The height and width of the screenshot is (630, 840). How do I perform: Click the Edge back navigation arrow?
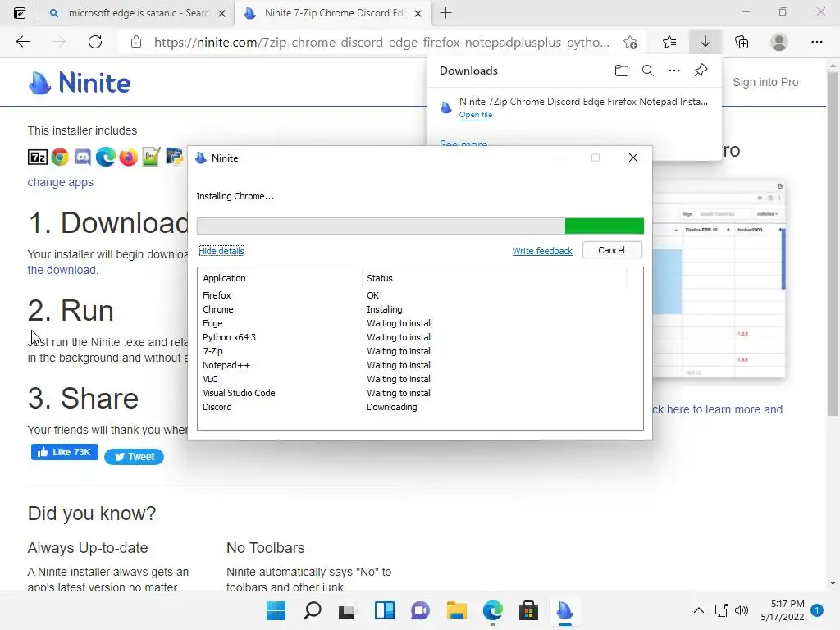pos(22,42)
